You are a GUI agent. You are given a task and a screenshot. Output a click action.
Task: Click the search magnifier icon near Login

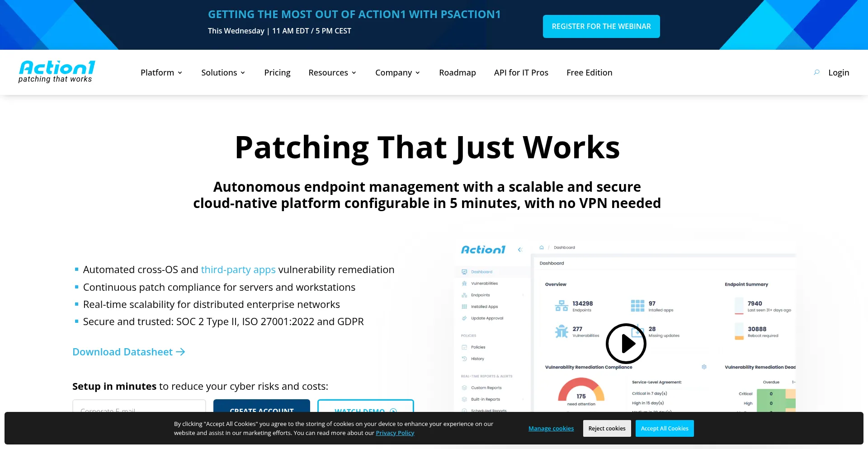coord(816,72)
